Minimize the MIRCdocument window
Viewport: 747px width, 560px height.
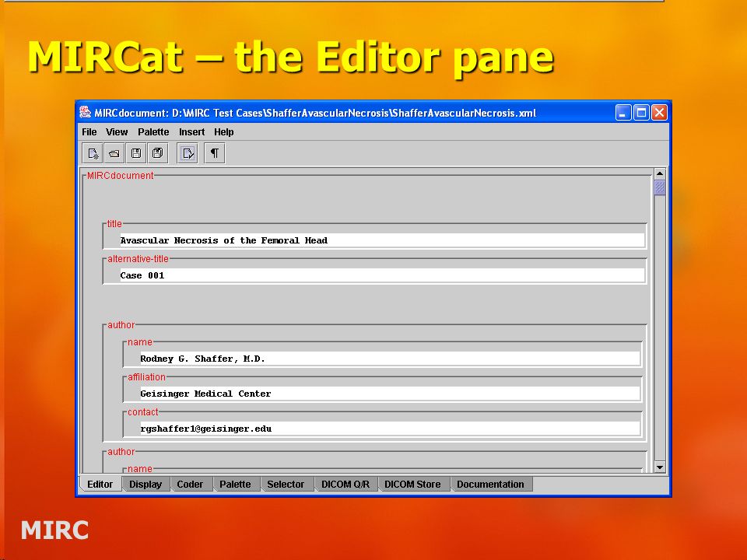tap(623, 113)
